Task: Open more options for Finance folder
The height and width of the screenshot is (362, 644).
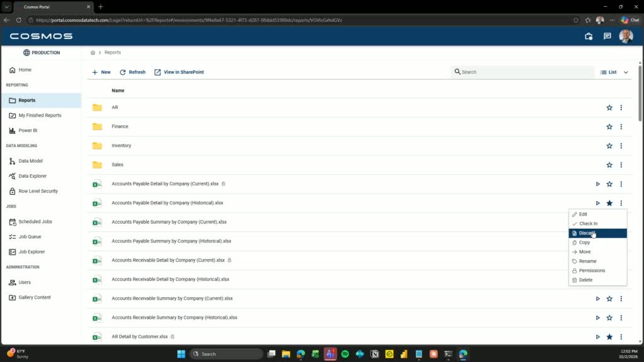Action: 621,127
